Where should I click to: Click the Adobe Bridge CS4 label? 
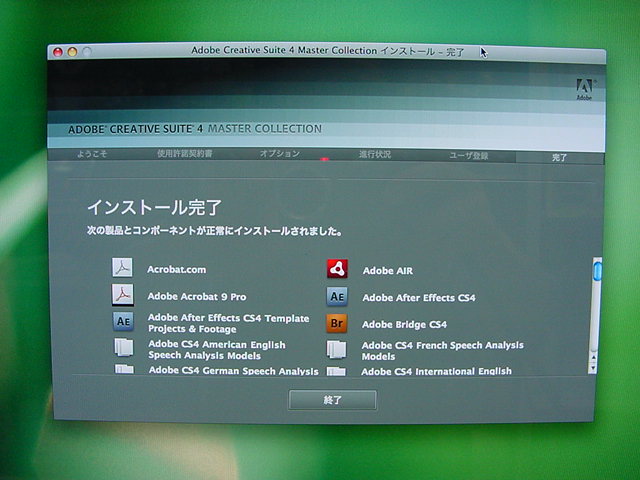click(x=404, y=324)
